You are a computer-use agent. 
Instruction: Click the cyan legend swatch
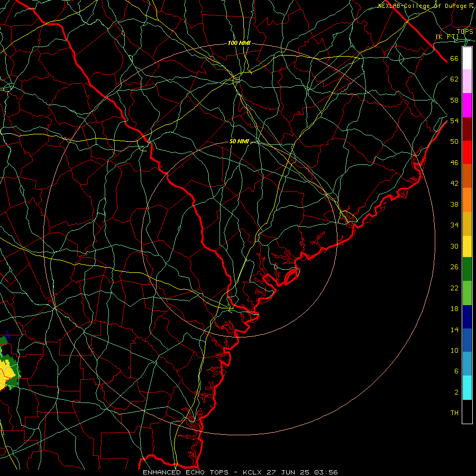point(467,388)
